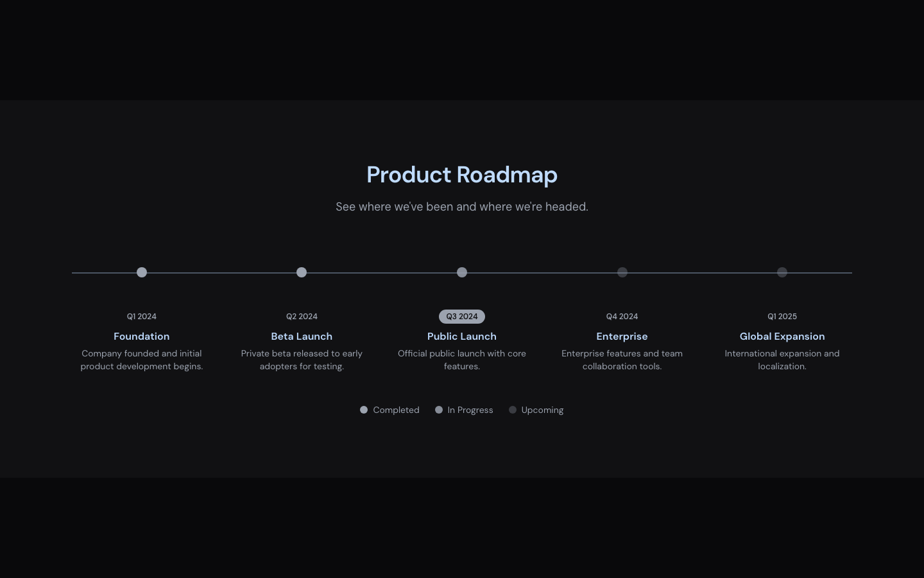Click the Q2 2024 date label
The image size is (924, 578).
[x=302, y=317]
